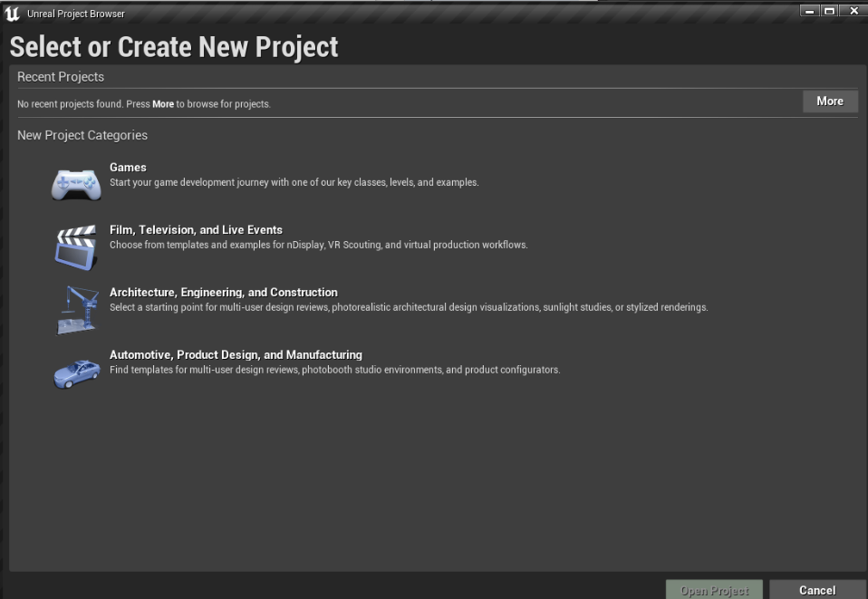Click the Recent Projects section header
This screenshot has height=599, width=868.
tap(61, 77)
